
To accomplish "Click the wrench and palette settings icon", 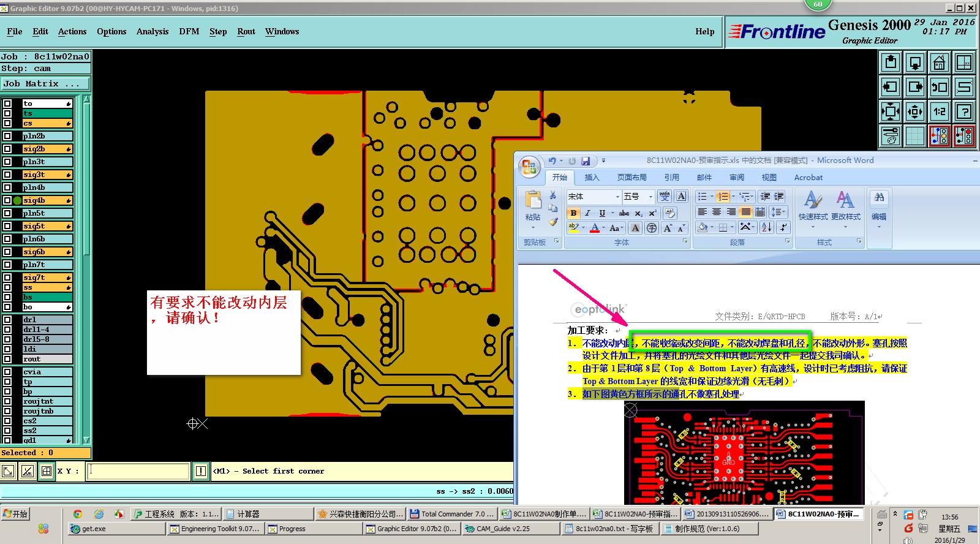I will pos(891,136).
